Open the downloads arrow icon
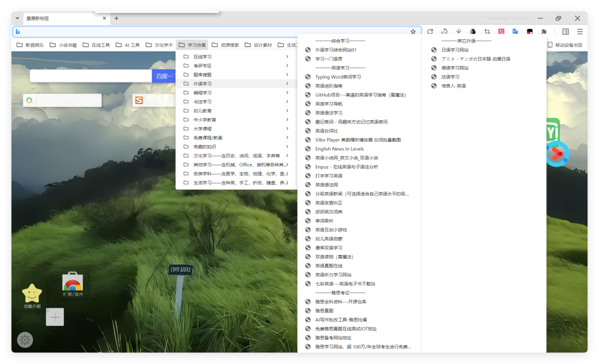Viewport: 599px width, 364px height. (x=459, y=31)
